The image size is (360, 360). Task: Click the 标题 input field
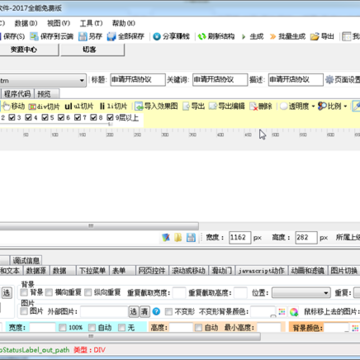point(138,80)
